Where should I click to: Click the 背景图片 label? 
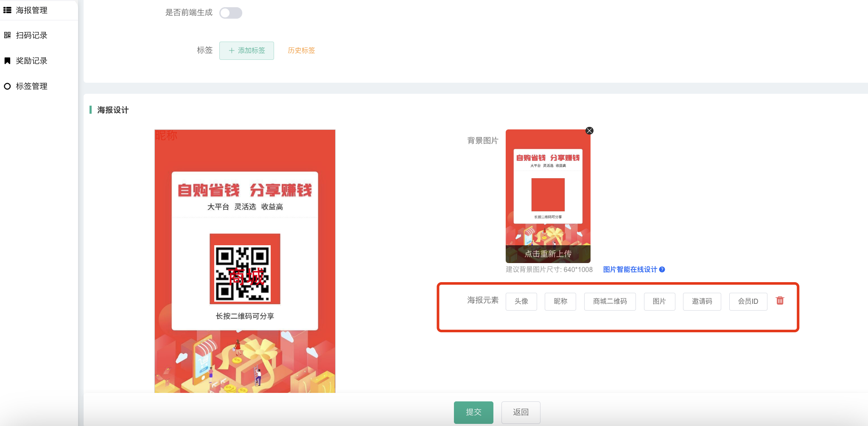[x=483, y=140]
